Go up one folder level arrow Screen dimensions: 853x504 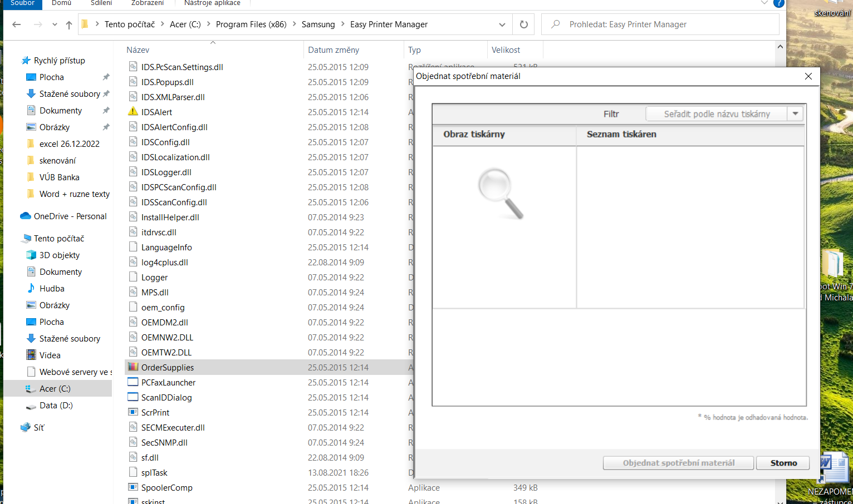[x=69, y=24]
